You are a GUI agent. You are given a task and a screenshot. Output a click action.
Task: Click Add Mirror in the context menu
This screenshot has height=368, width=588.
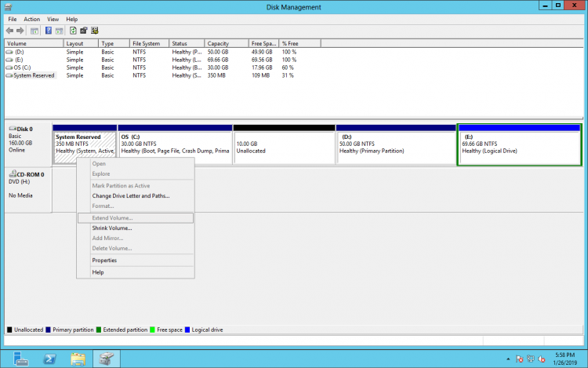click(107, 239)
